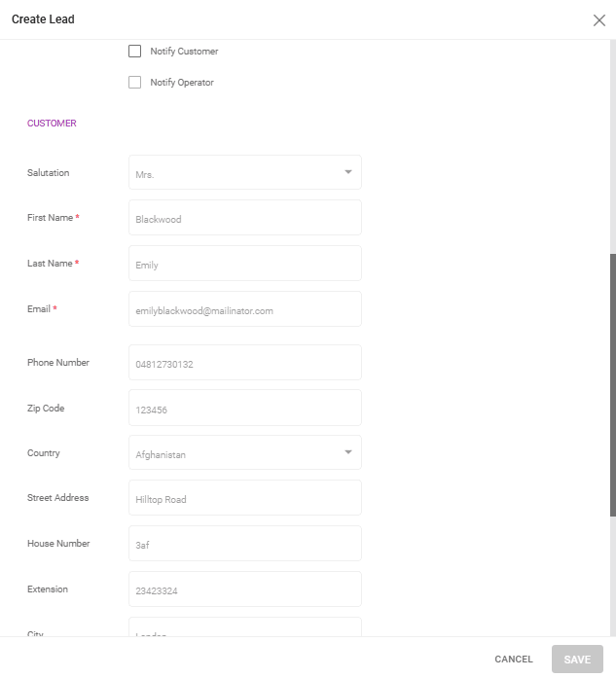Screen dimensions: 616x678
Task: Close the Create Lead dialog
Action: click(598, 20)
